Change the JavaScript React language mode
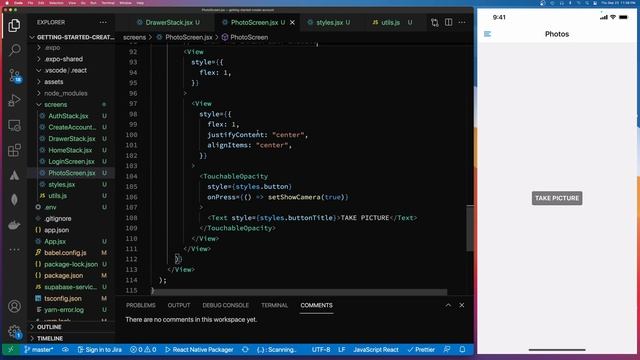640x360 pixels. click(x=376, y=350)
